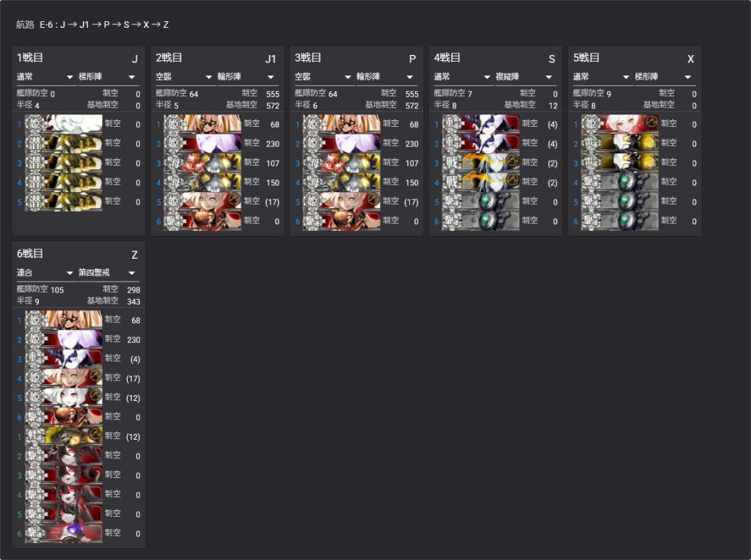Click the 107 air power carrier in 3戦目
The height and width of the screenshot is (560, 751).
coord(341,163)
